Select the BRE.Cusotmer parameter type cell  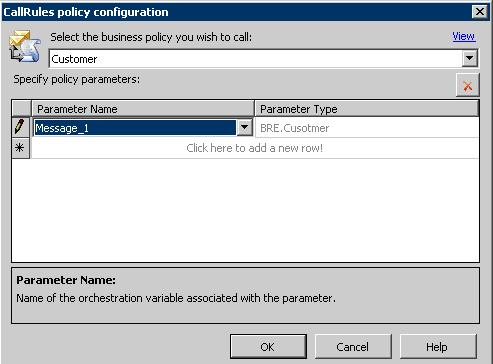(x=367, y=128)
